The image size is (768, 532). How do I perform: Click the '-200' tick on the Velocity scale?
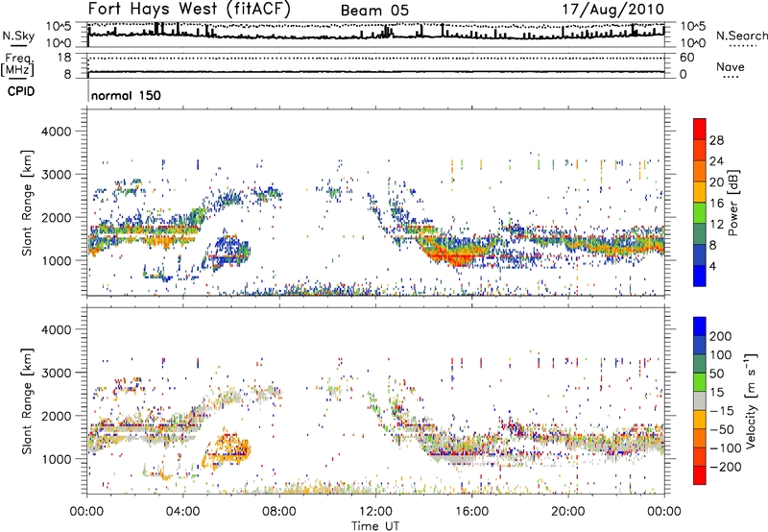click(x=725, y=467)
